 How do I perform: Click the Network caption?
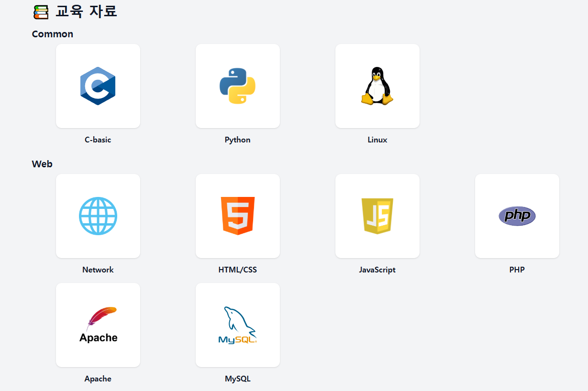pos(98,270)
